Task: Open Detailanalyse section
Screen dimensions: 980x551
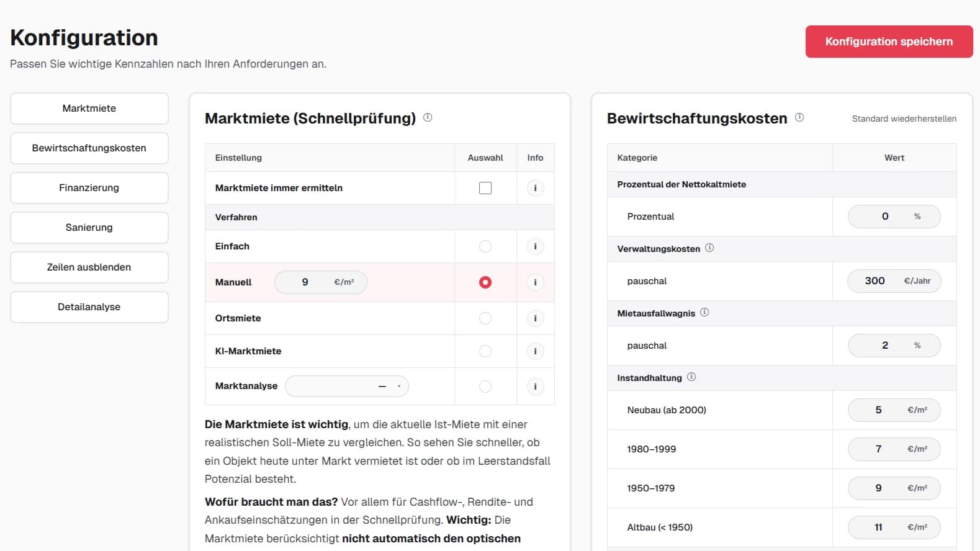Action: pos(89,307)
